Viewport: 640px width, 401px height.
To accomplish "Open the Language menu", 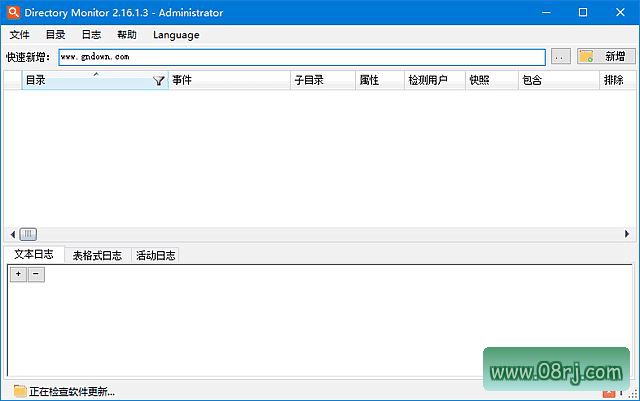I will pyautogui.click(x=176, y=35).
